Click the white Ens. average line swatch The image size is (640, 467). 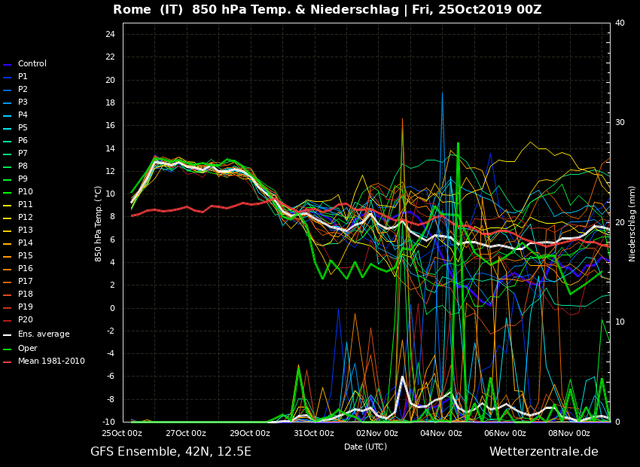point(7,335)
